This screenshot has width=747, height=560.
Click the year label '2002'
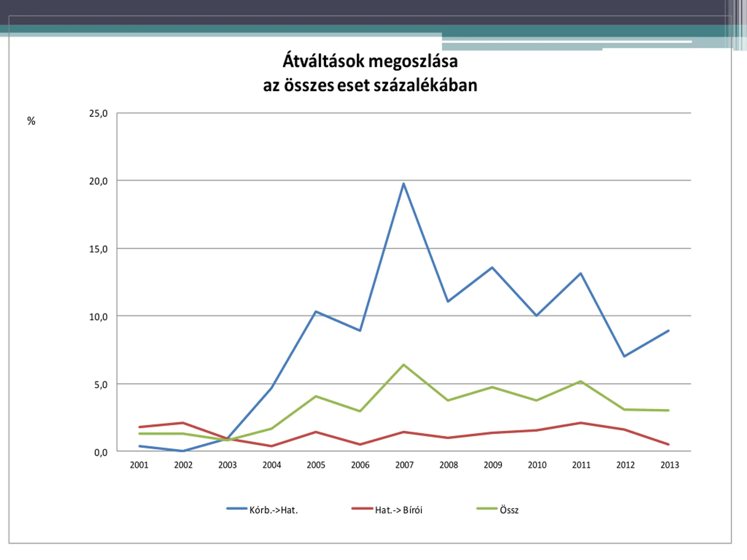tap(183, 465)
